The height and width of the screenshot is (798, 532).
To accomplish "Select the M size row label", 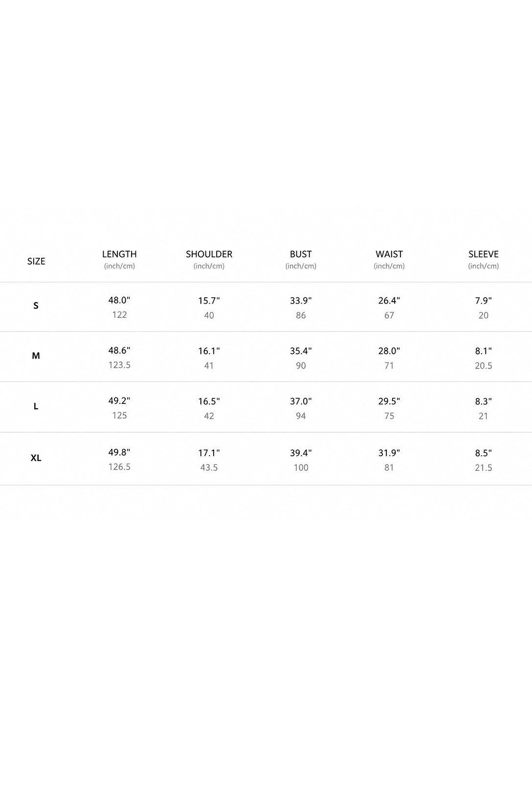I will pos(36,355).
